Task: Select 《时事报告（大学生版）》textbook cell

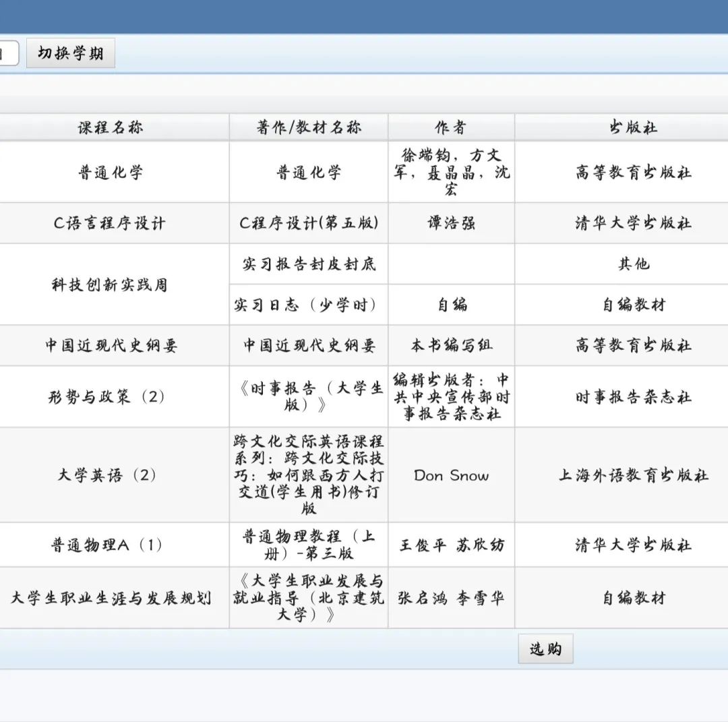Action: click(309, 397)
